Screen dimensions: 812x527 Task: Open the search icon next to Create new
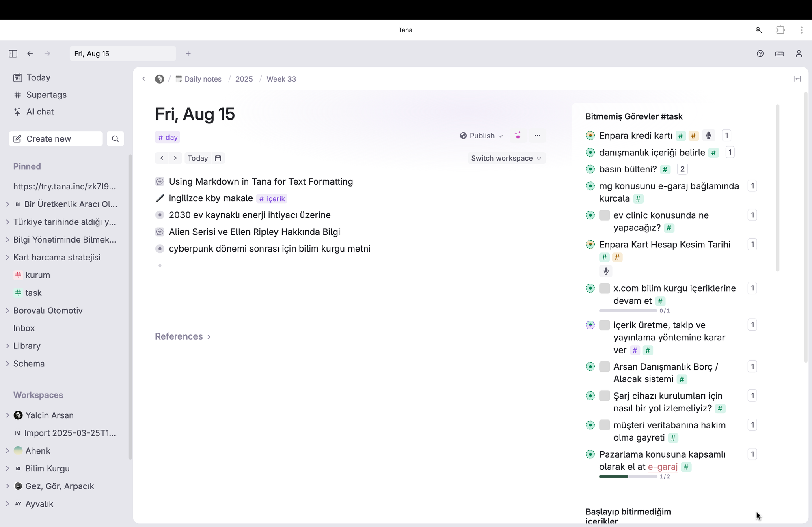coord(115,139)
